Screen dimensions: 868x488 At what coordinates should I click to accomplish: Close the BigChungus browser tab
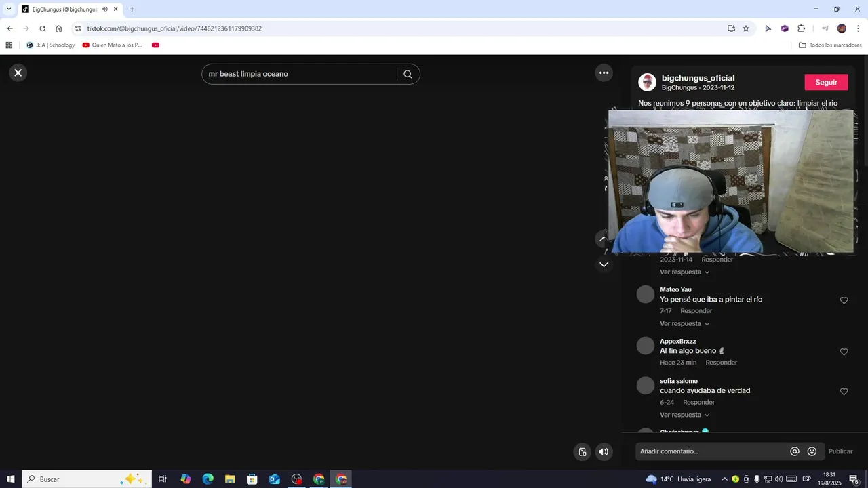click(x=116, y=9)
